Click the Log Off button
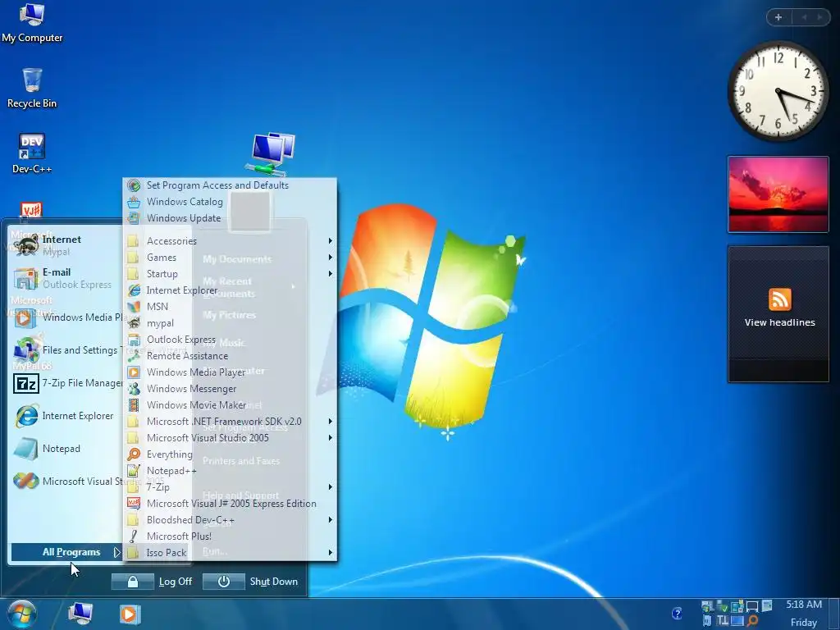840x630 pixels. (152, 582)
